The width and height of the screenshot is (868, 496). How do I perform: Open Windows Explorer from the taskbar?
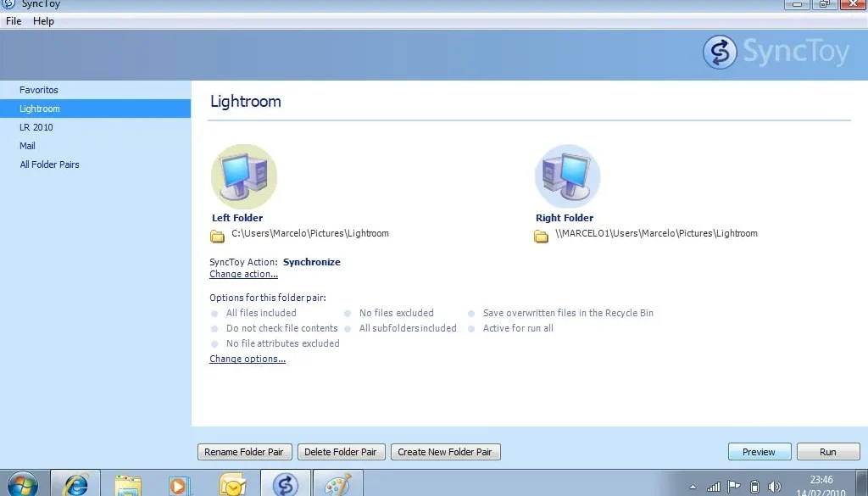tap(128, 485)
